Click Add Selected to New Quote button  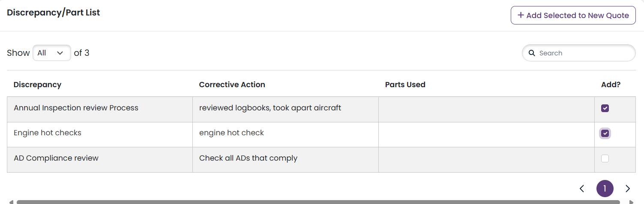pos(573,15)
